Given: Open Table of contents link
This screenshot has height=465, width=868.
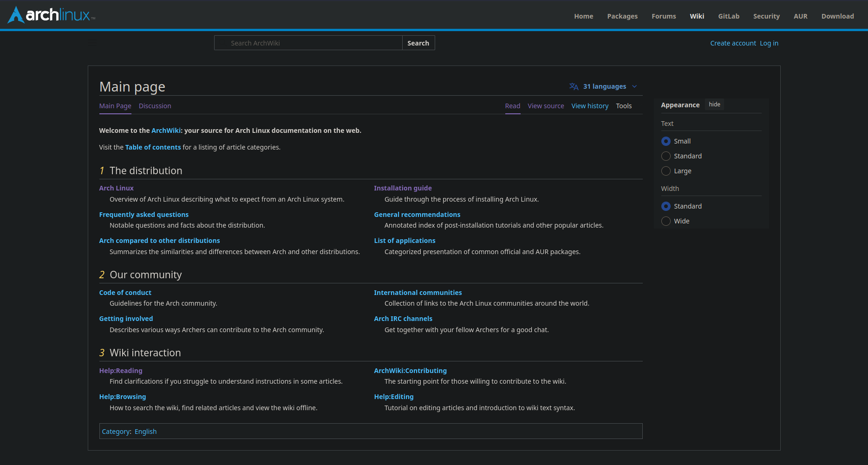Looking at the screenshot, I should tap(153, 147).
